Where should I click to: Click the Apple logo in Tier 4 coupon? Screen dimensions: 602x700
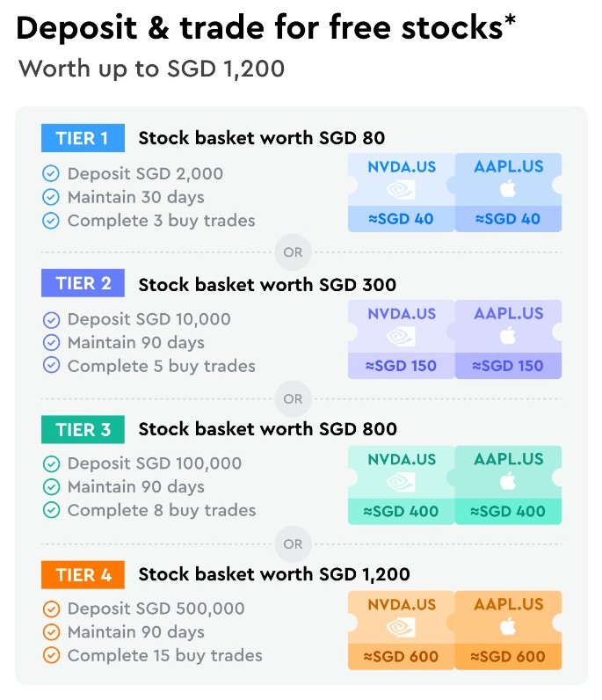508,626
